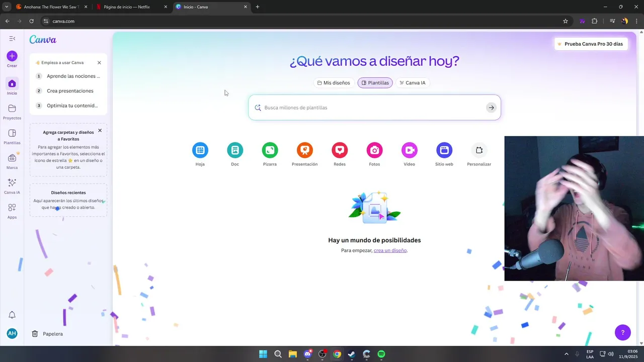This screenshot has height=362, width=644.
Task: Select the Mis diseños tab
Action: click(334, 83)
